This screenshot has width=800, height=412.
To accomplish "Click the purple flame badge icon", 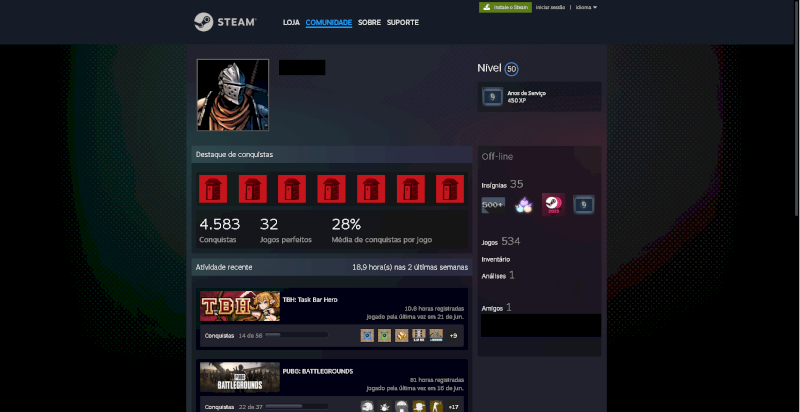I will (x=523, y=205).
